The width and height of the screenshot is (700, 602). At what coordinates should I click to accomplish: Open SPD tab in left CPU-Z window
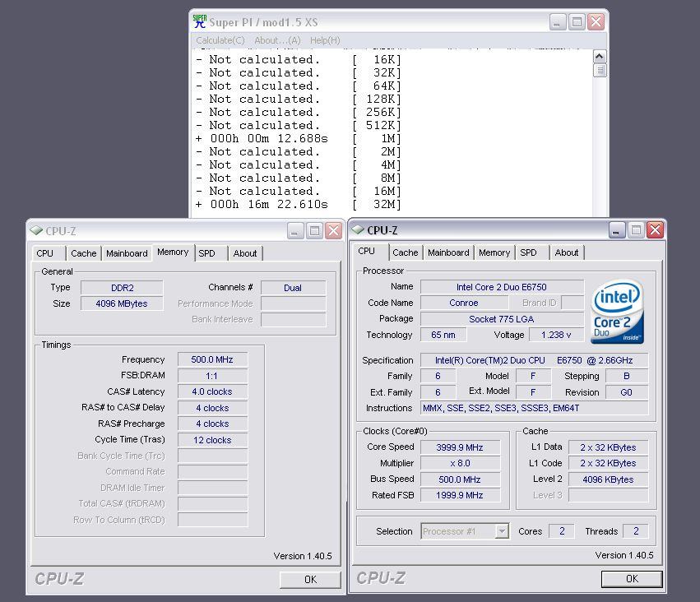coord(211,253)
